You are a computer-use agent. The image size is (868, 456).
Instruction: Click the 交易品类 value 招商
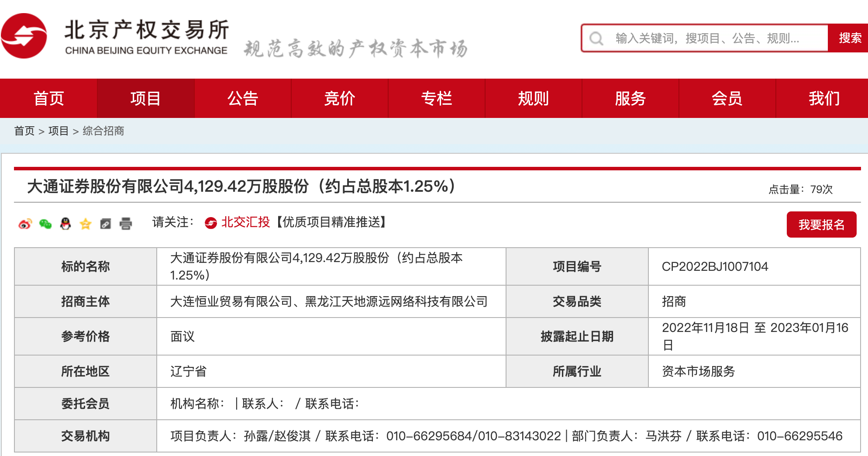(x=674, y=301)
